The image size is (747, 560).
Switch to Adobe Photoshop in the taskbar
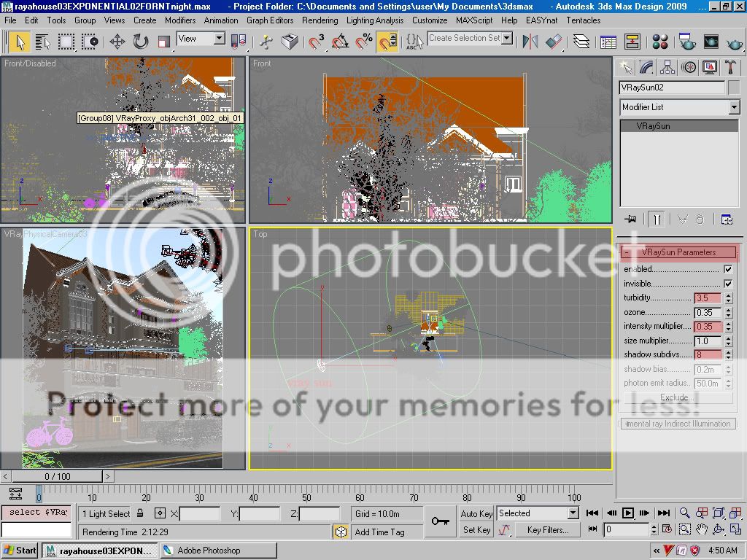[x=219, y=551]
